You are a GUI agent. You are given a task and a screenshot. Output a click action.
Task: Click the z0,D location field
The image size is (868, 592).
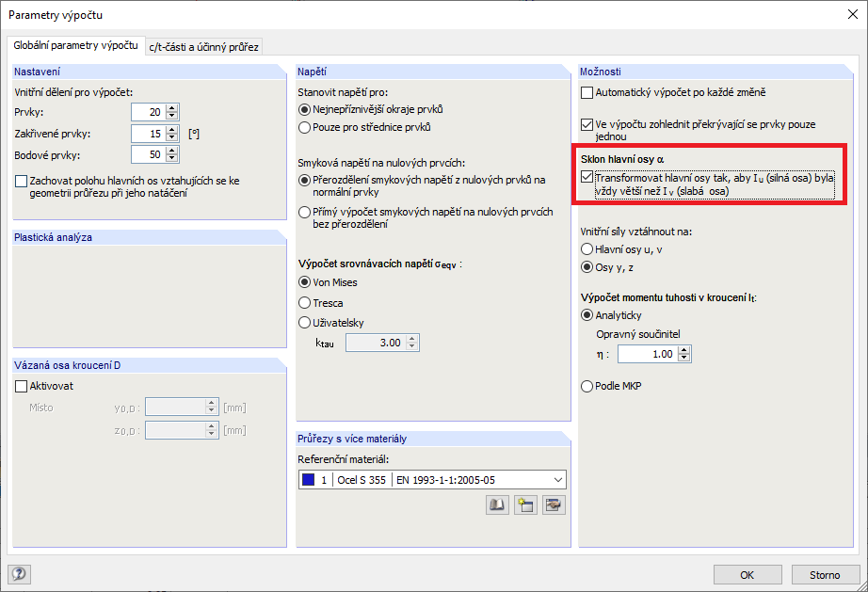pyautogui.click(x=175, y=430)
